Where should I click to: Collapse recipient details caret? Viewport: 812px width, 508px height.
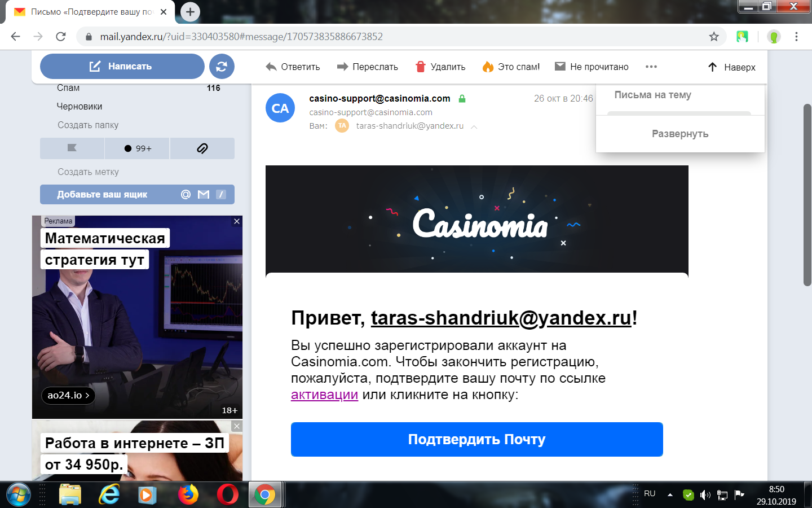474,126
